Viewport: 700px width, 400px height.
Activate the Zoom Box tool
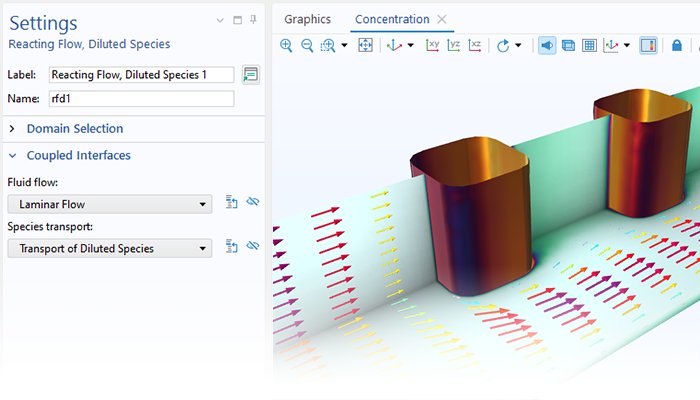(x=328, y=45)
